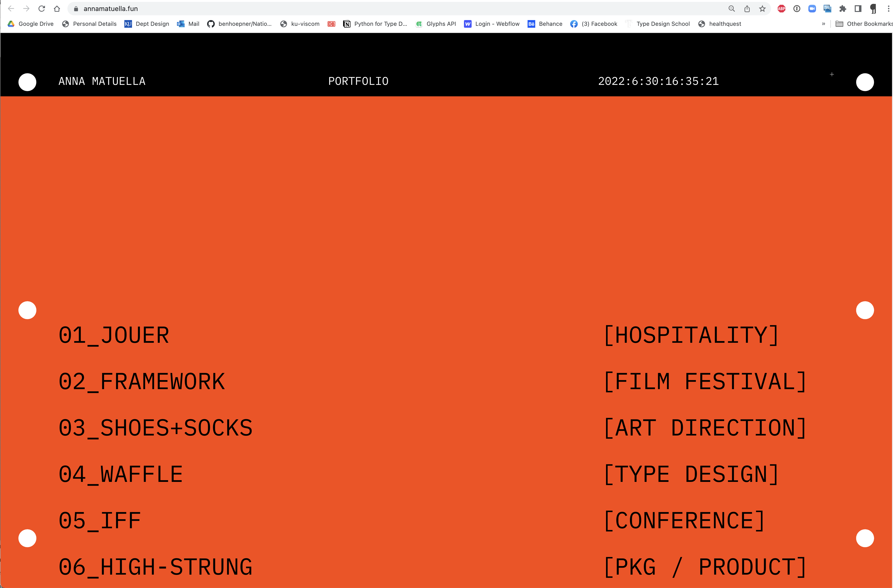
Task: Click the PORTFOLIO header link
Action: pos(358,81)
